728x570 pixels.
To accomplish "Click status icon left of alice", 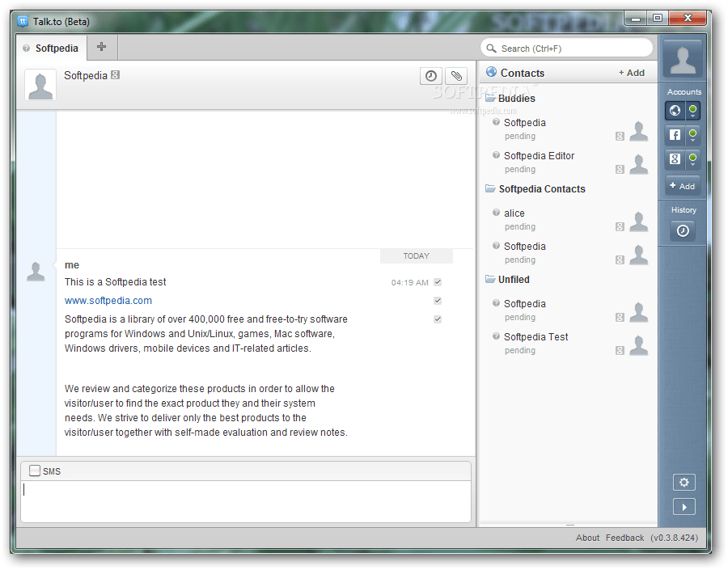I will click(496, 212).
